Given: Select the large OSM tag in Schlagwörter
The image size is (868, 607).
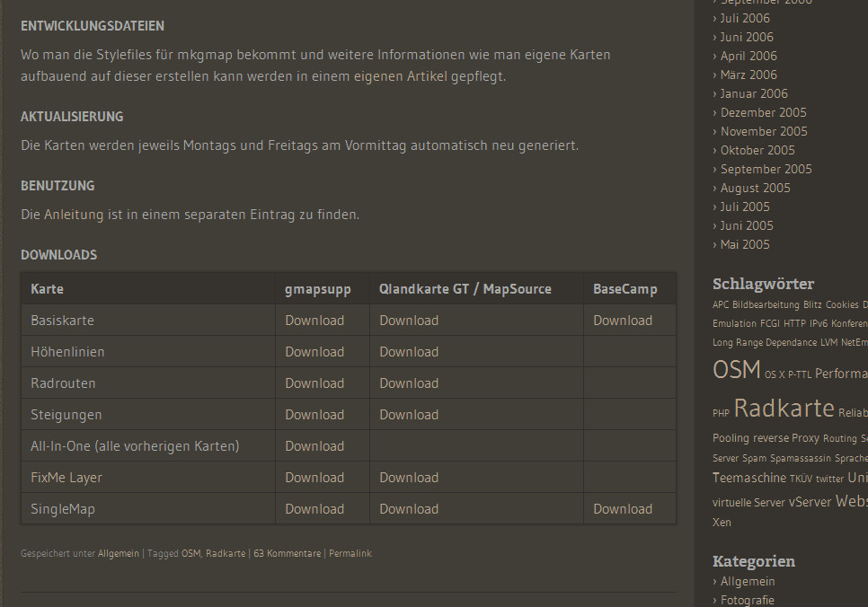Looking at the screenshot, I should click(736, 369).
